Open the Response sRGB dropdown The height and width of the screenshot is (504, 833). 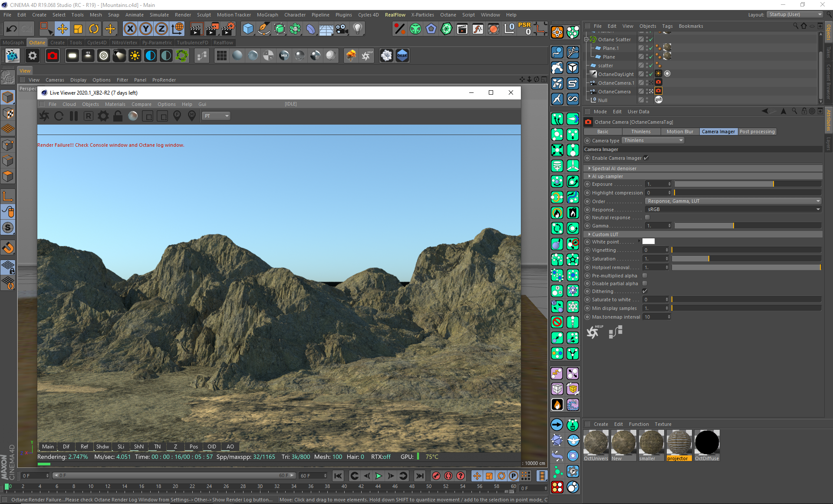[x=733, y=209]
